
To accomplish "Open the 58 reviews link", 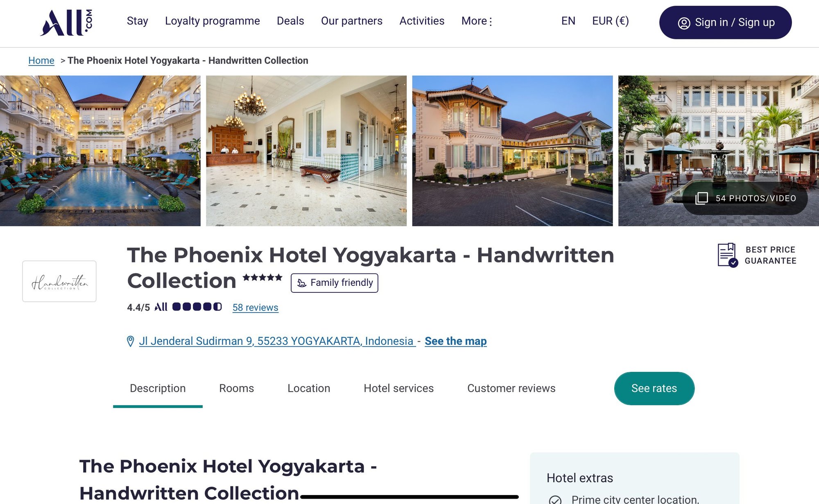I will (x=255, y=307).
